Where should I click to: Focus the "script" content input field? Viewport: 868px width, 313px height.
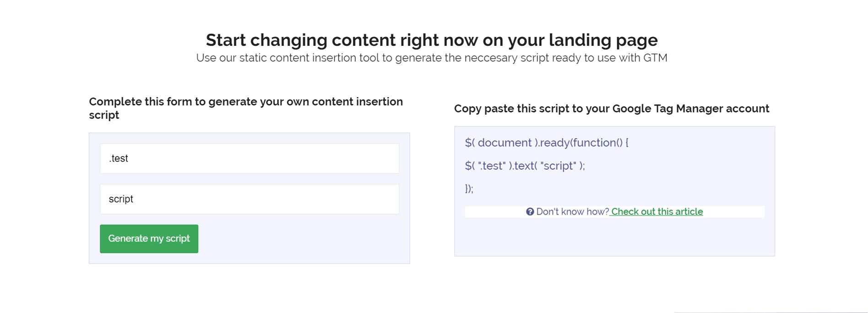tap(250, 199)
